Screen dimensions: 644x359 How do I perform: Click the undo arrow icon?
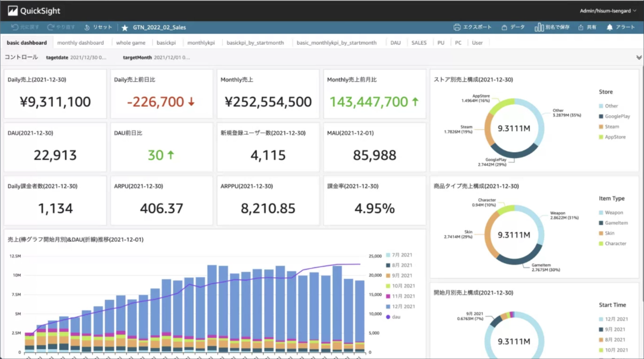pos(15,27)
